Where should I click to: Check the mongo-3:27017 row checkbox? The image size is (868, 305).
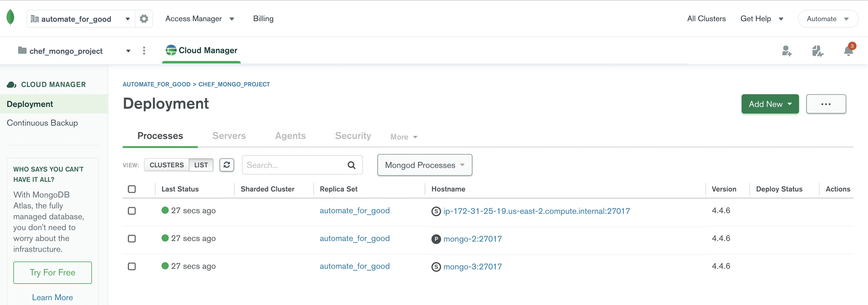(132, 266)
